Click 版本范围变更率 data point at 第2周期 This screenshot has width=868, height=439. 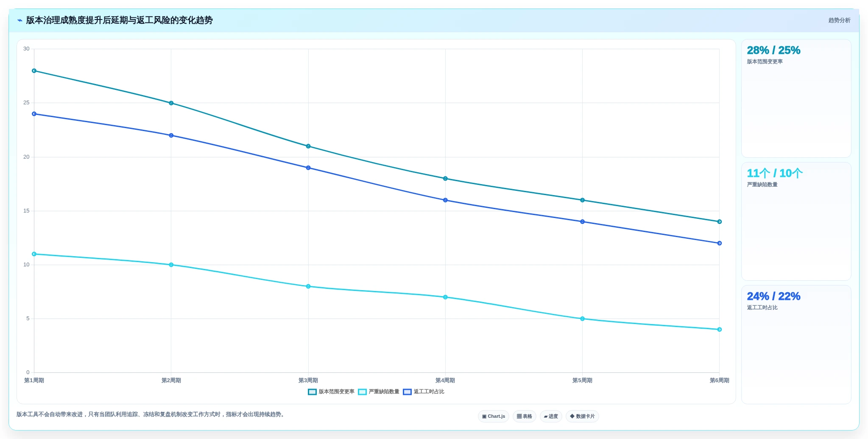[171, 103]
